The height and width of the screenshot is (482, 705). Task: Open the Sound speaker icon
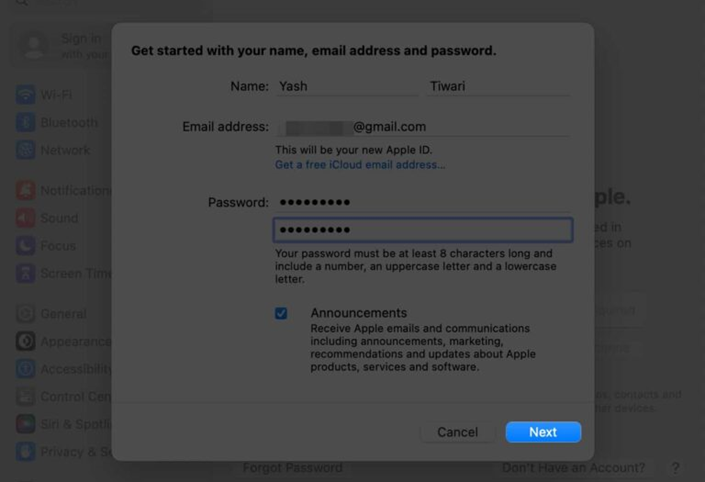click(x=25, y=218)
